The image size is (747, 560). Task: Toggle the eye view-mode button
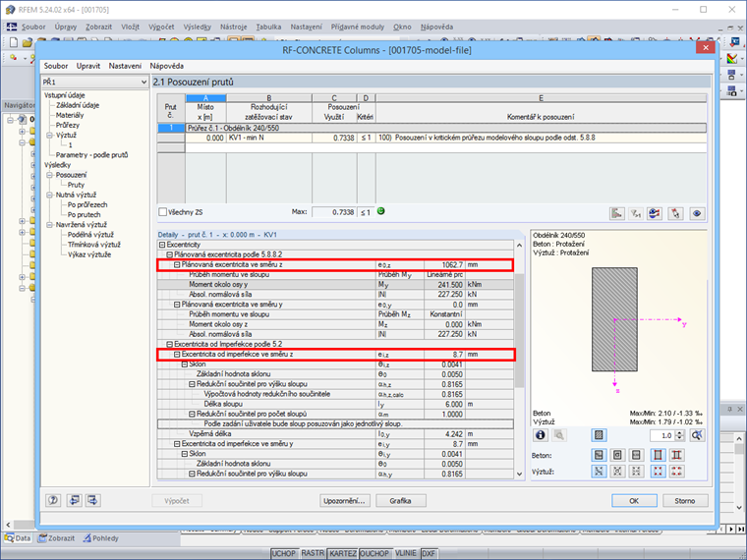coord(697,213)
